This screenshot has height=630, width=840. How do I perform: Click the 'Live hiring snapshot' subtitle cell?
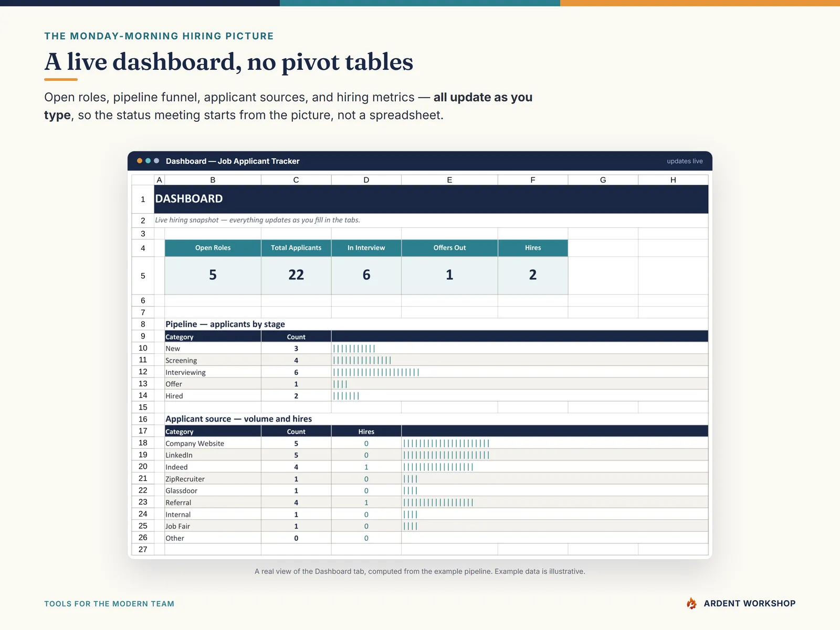[x=431, y=220]
